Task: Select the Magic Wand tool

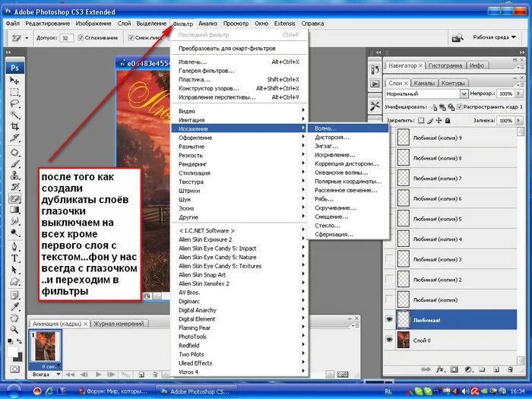Action: tap(14, 115)
